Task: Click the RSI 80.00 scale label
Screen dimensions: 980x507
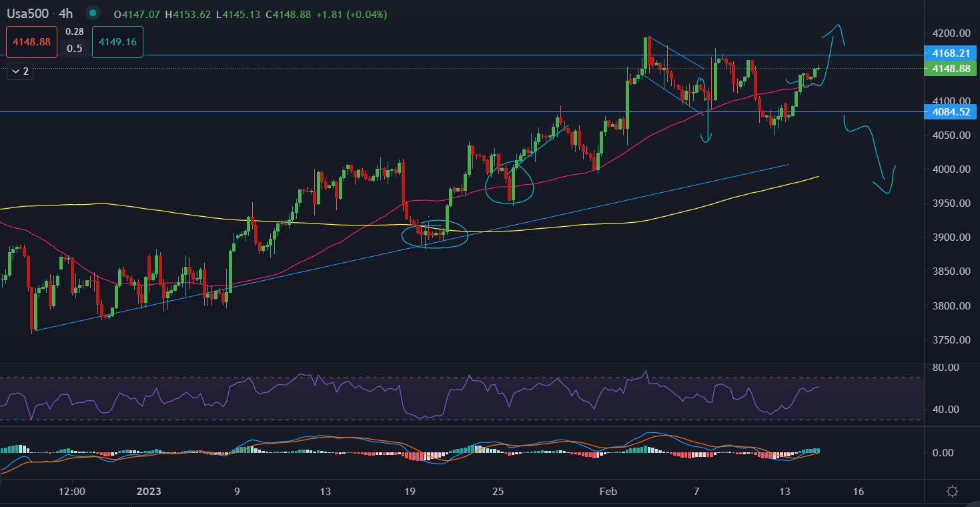Action: pyautogui.click(x=945, y=368)
